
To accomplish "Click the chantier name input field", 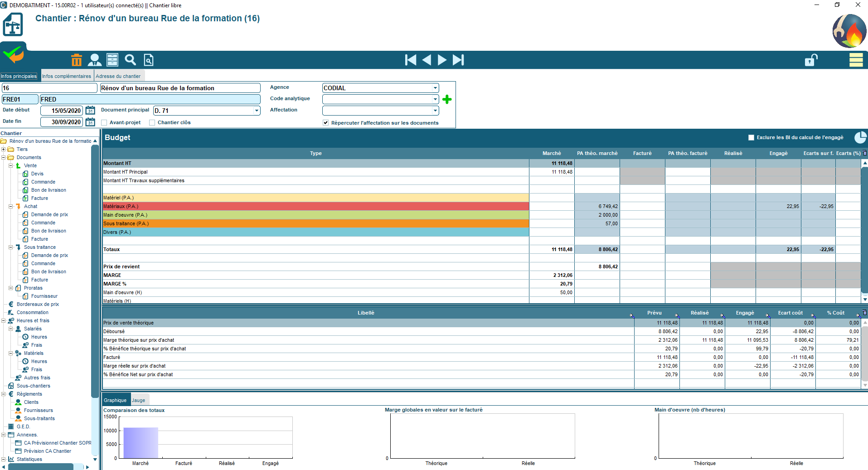I will tap(180, 88).
